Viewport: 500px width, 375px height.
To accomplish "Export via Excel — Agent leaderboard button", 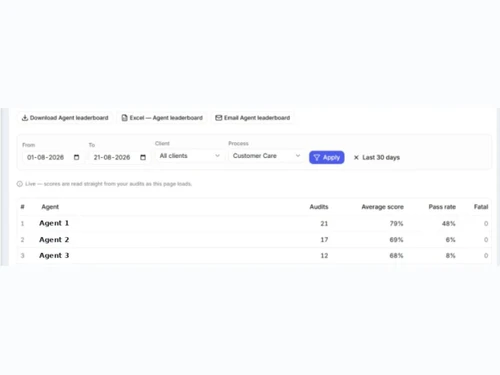I will pyautogui.click(x=162, y=118).
